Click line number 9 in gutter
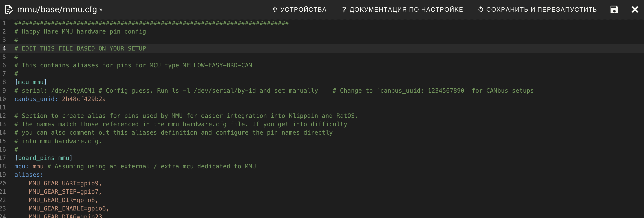 click(4, 91)
